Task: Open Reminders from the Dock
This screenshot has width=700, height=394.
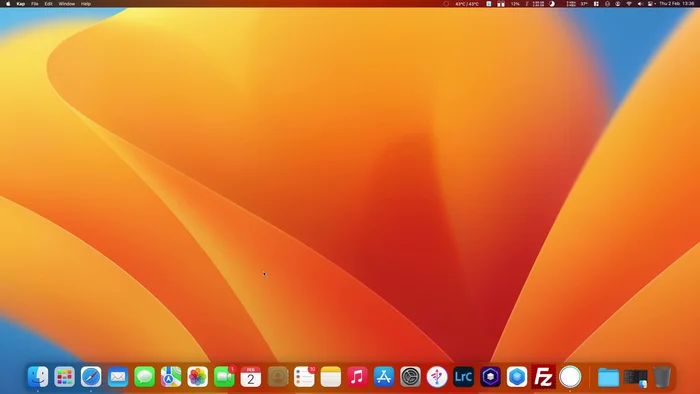Action: pyautogui.click(x=304, y=377)
